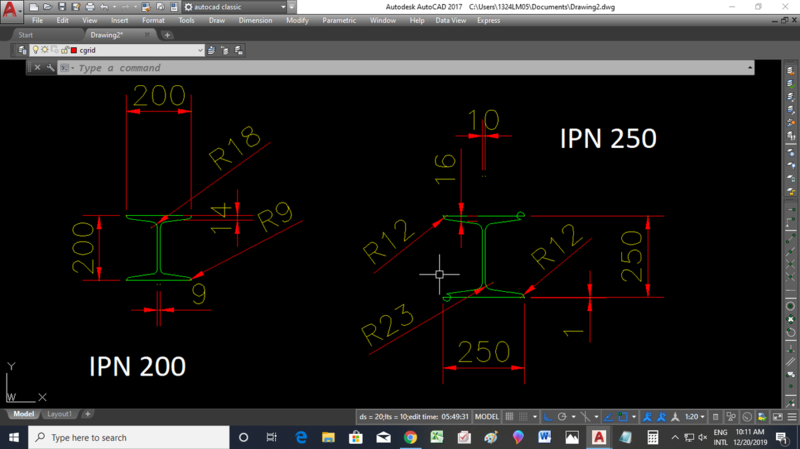
Task: Open Google Chrome from the taskbar
Action: (410, 437)
